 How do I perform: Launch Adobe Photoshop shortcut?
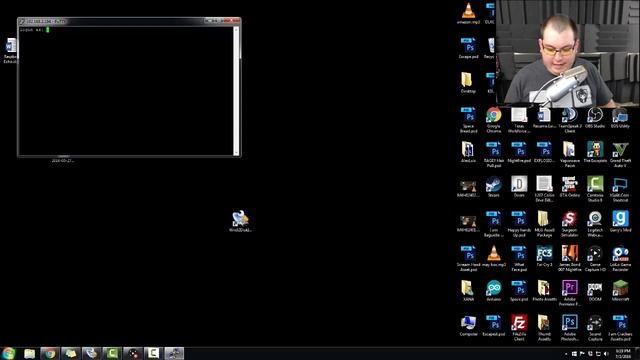coord(569,327)
